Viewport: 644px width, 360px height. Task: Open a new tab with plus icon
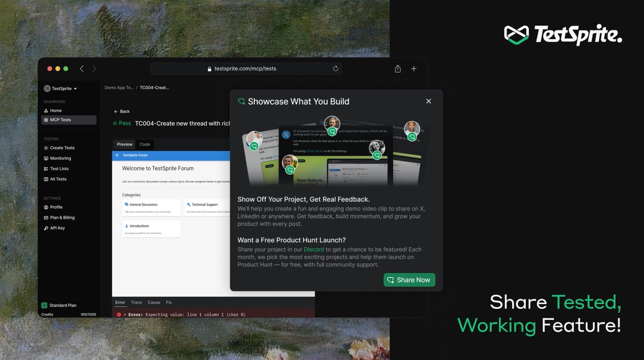[414, 69]
